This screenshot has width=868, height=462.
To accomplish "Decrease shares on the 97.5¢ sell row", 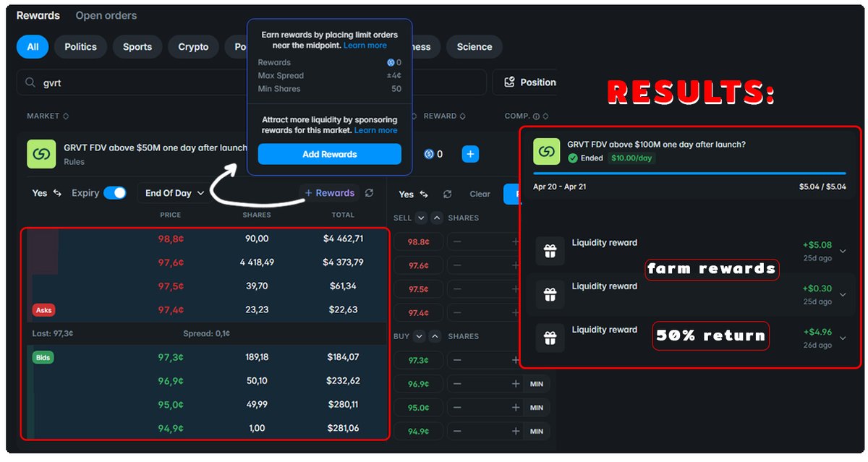I will coord(457,289).
